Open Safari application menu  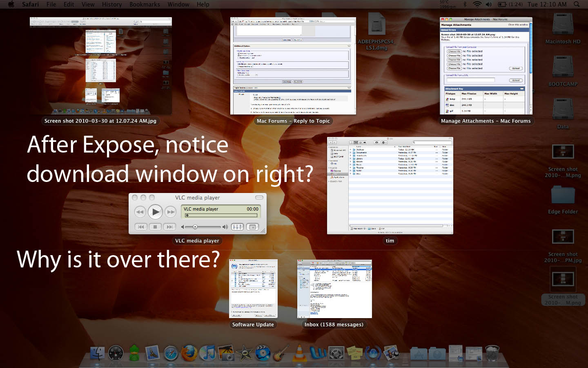pyautogui.click(x=30, y=4)
